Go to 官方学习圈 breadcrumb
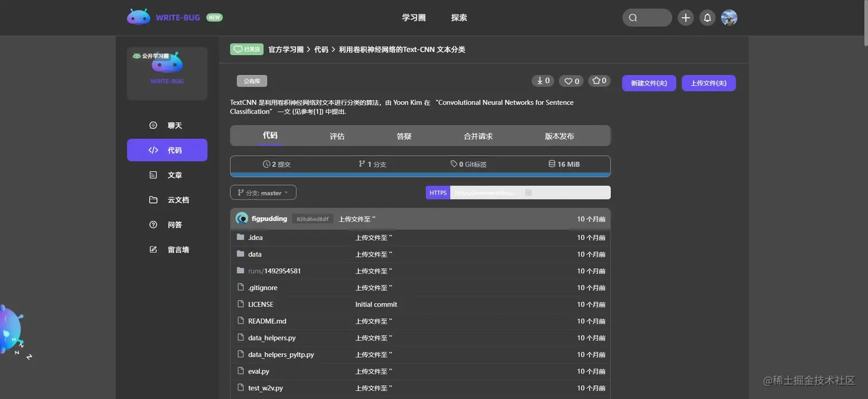Image resolution: width=868 pixels, height=399 pixels. point(286,49)
